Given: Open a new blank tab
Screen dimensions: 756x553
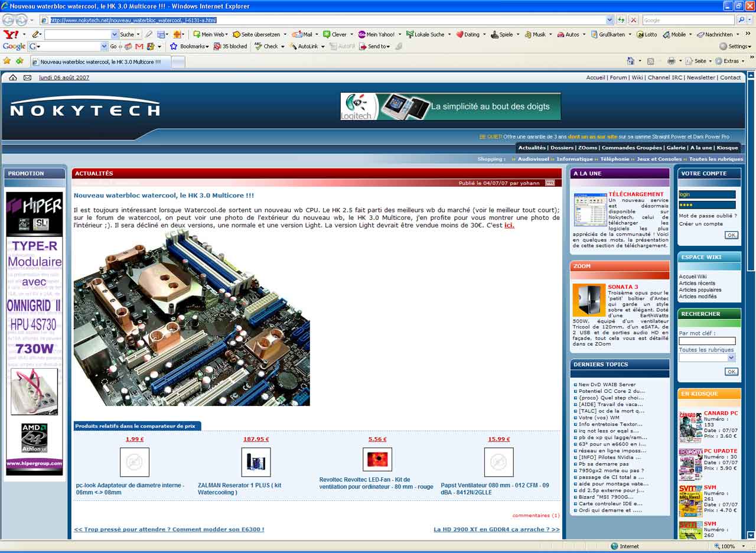Looking at the screenshot, I should pyautogui.click(x=178, y=61).
